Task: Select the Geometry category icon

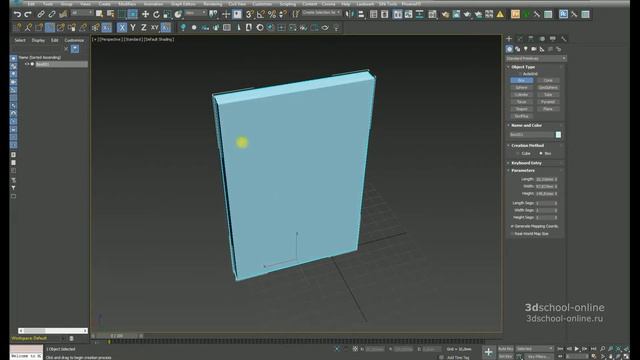Action: pyautogui.click(x=509, y=49)
